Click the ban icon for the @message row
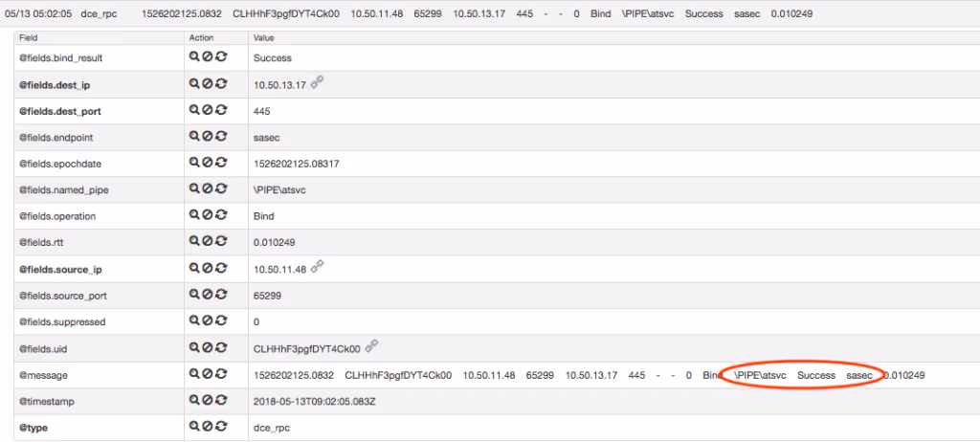 208,374
